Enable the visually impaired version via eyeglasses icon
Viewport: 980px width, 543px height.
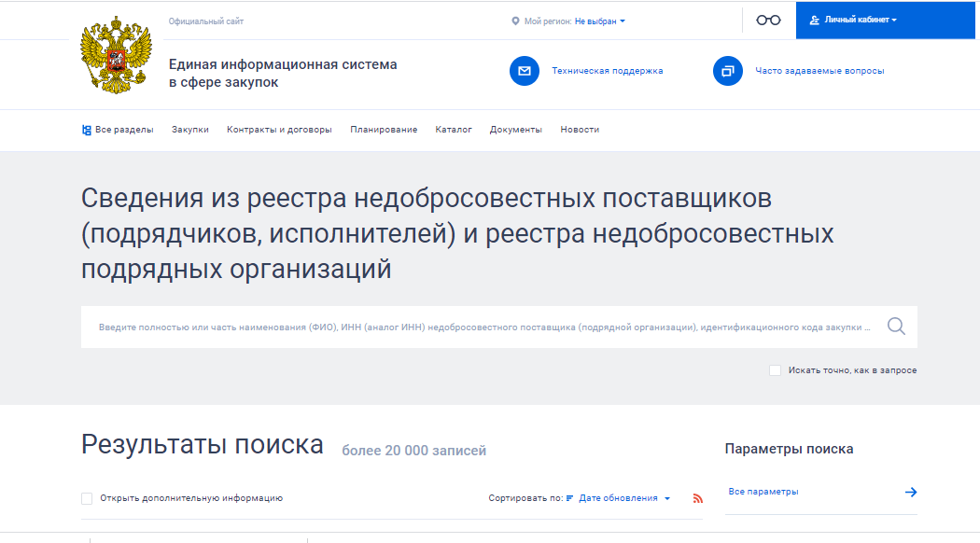click(767, 19)
